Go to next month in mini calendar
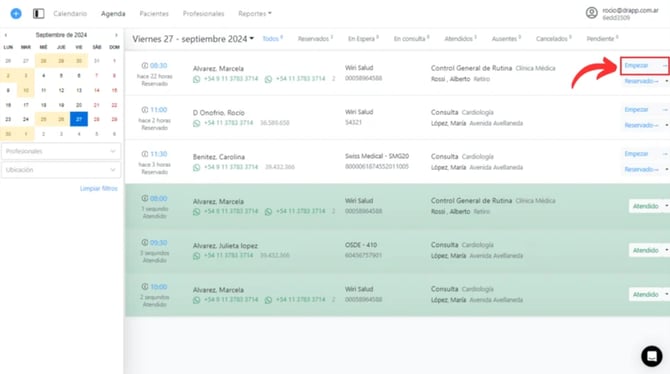 coord(116,35)
